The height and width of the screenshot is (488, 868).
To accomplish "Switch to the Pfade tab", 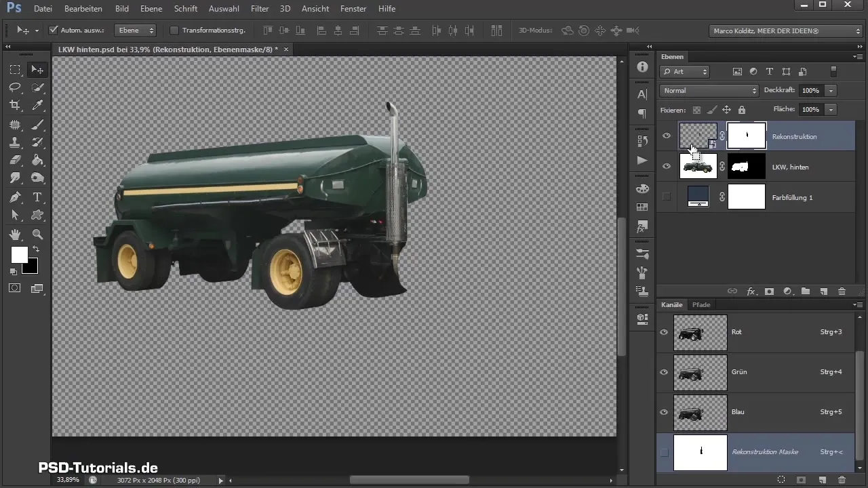I will pyautogui.click(x=701, y=305).
